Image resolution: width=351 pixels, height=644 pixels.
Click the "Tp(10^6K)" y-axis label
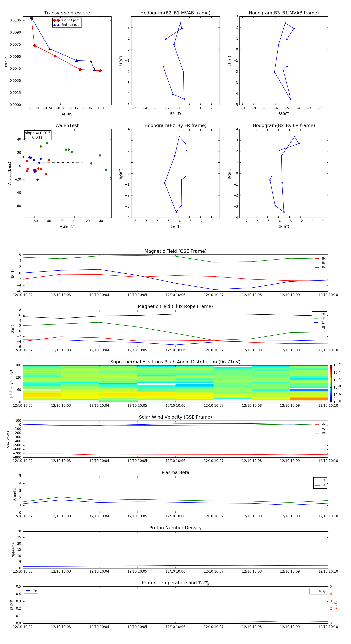[11, 605]
